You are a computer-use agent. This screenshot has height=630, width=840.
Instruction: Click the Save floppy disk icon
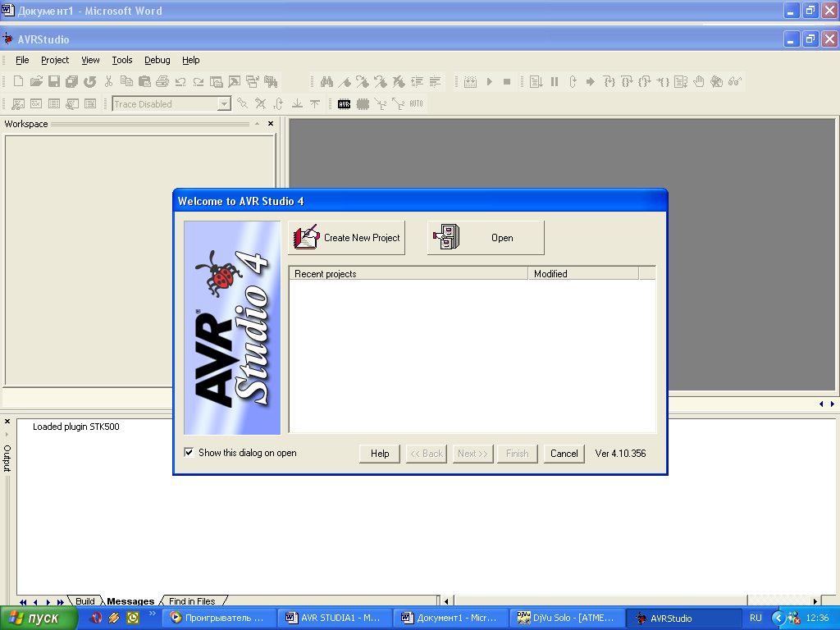tap(54, 81)
